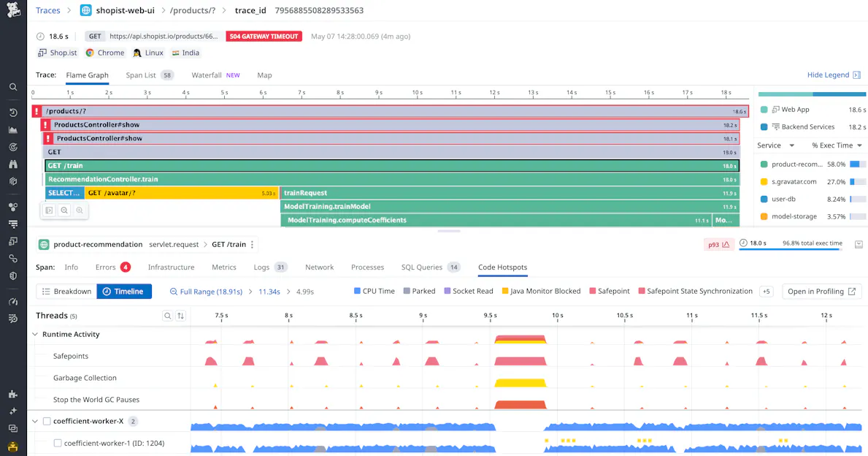Select the coefficient-worker-1 checkbox

click(x=58, y=443)
